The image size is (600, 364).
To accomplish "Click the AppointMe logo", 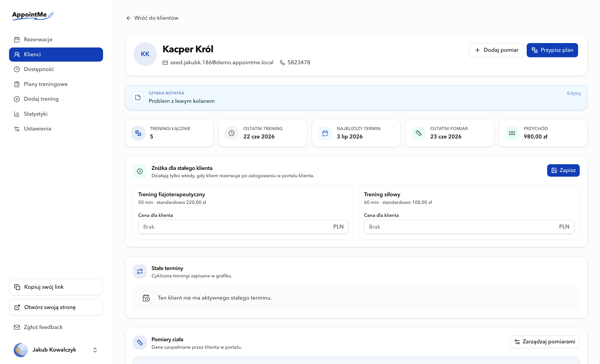I will [33, 15].
